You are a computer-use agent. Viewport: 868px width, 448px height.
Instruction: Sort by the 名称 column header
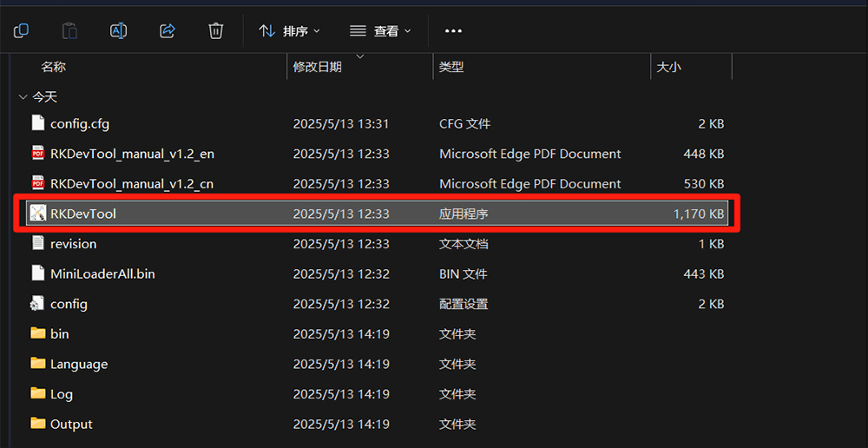pos(54,67)
